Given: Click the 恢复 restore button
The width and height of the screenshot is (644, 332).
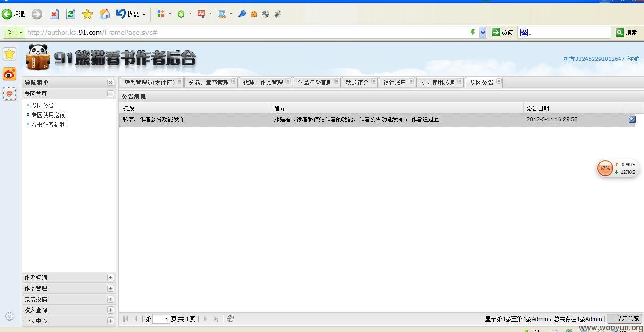Looking at the screenshot, I should (127, 14).
